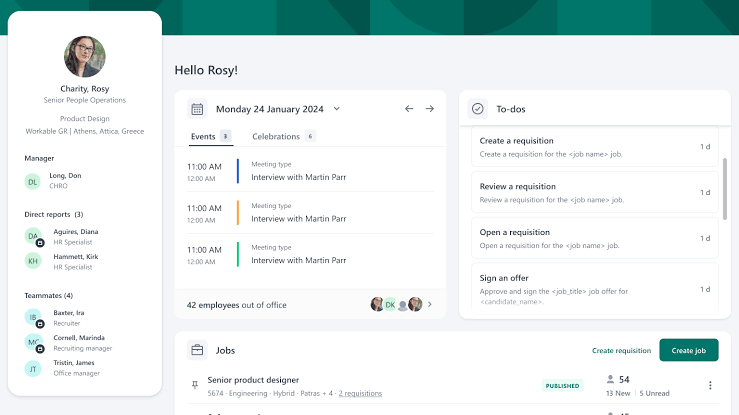This screenshot has height=415, width=739.
Task: Click the PUBLISHED status badge
Action: pos(562,386)
